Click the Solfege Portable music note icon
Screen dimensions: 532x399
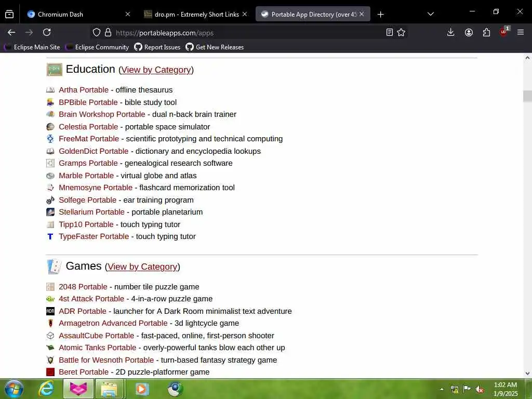tap(50, 200)
